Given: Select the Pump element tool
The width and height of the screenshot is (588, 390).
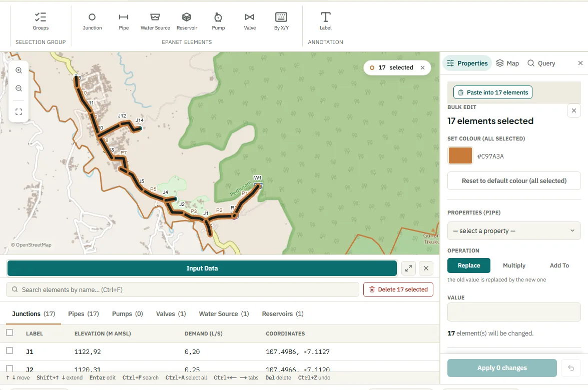Looking at the screenshot, I should [218, 21].
